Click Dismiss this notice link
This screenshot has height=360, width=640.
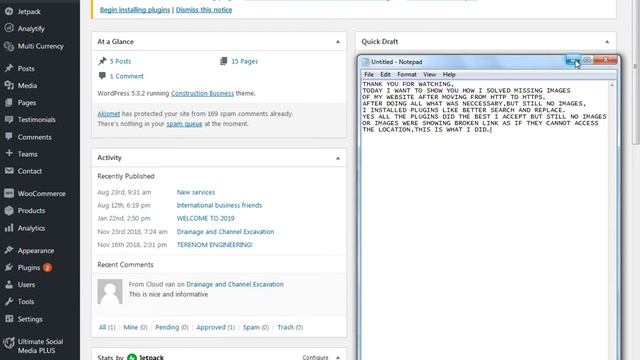point(204,10)
